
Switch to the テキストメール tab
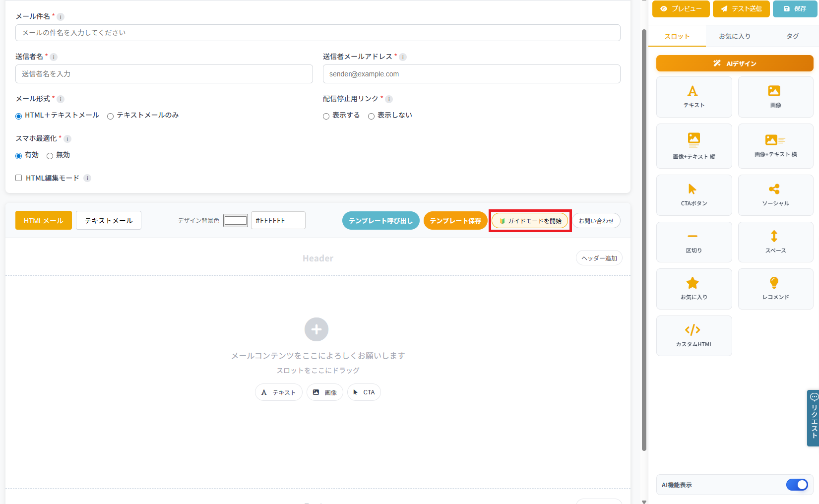[108, 220]
